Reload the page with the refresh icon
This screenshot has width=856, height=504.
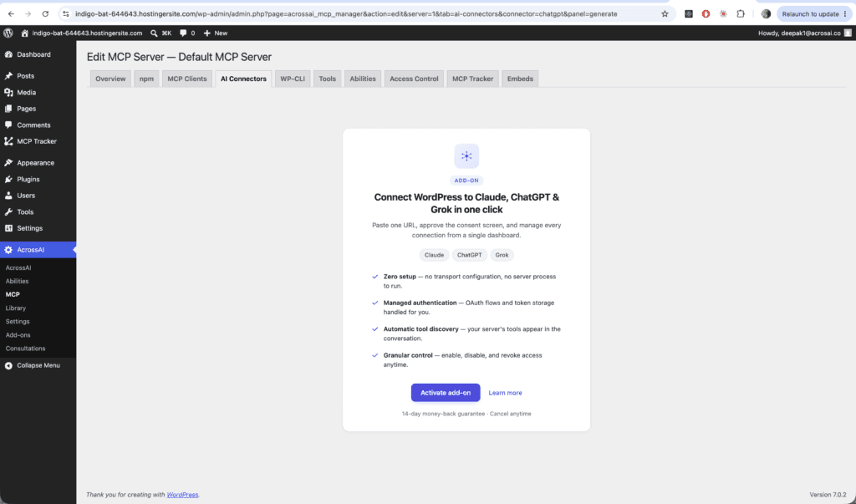(x=45, y=13)
